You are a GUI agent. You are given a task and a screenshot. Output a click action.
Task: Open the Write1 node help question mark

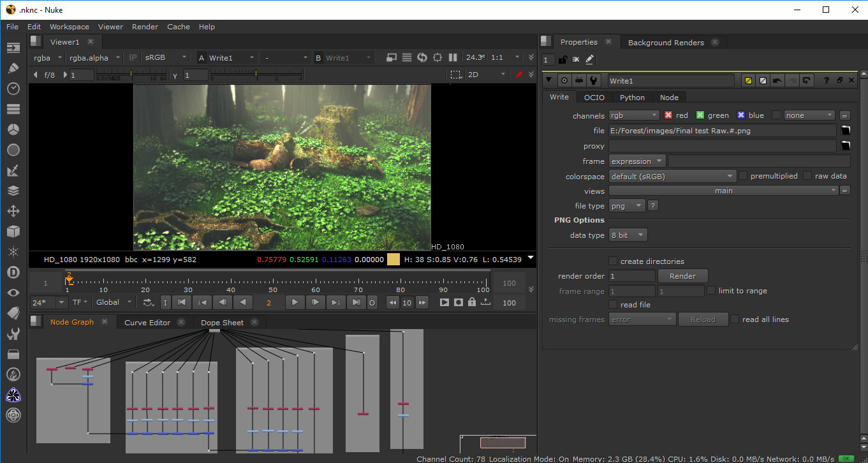827,81
